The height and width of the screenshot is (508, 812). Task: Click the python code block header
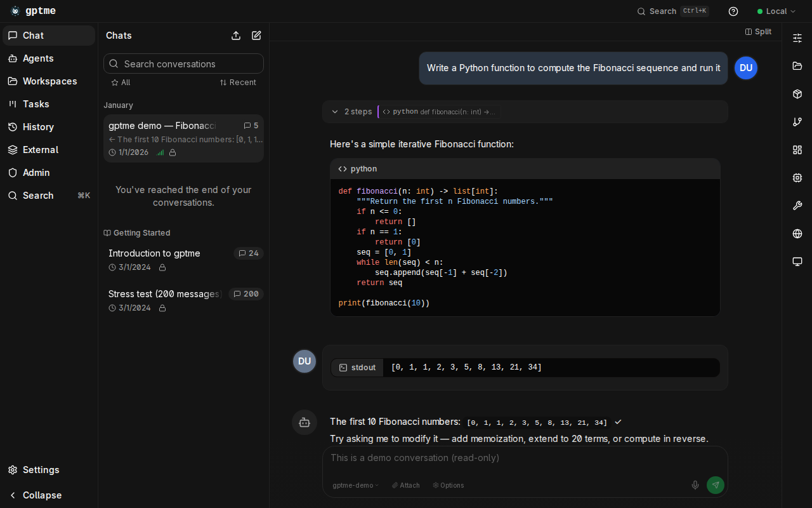(525, 169)
